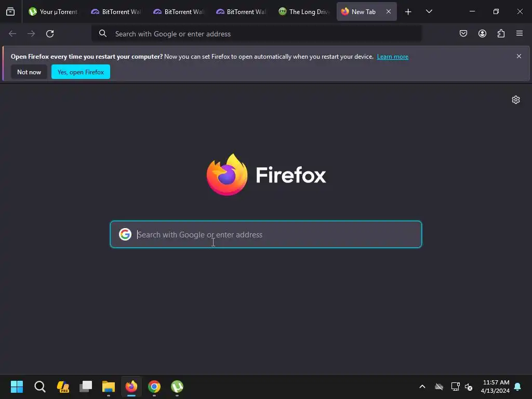Click Yes, open Firefox button
Screen dimensions: 532x399
pyautogui.click(x=81, y=72)
